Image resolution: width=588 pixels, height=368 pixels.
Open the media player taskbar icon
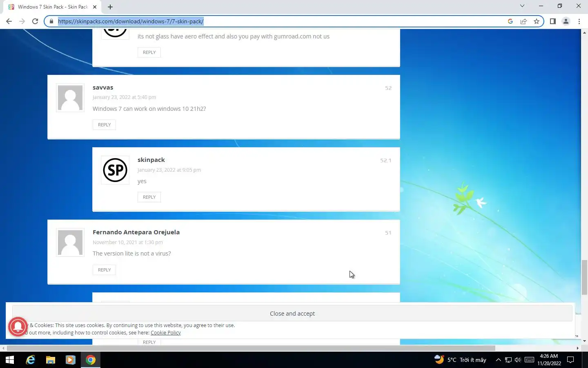point(70,360)
